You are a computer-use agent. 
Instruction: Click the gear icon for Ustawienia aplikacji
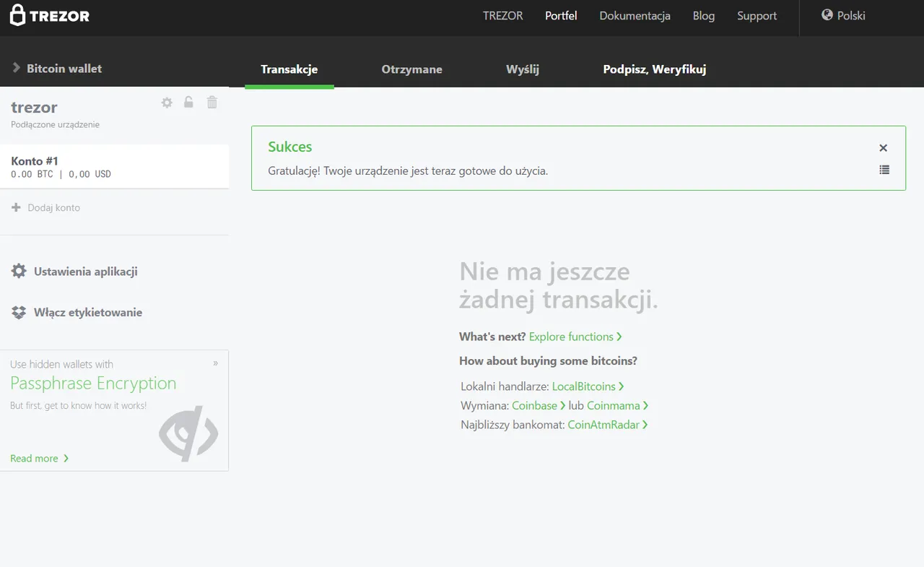click(19, 272)
